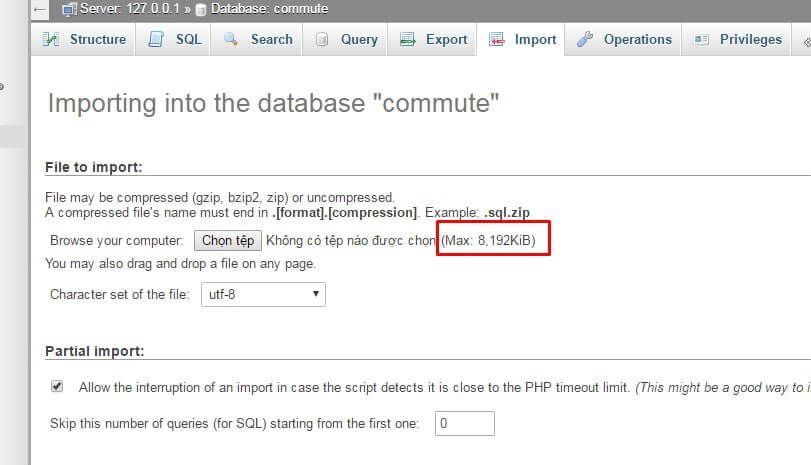Click the server icon in breadcrumb
The height and width of the screenshot is (465, 811).
tap(69, 9)
